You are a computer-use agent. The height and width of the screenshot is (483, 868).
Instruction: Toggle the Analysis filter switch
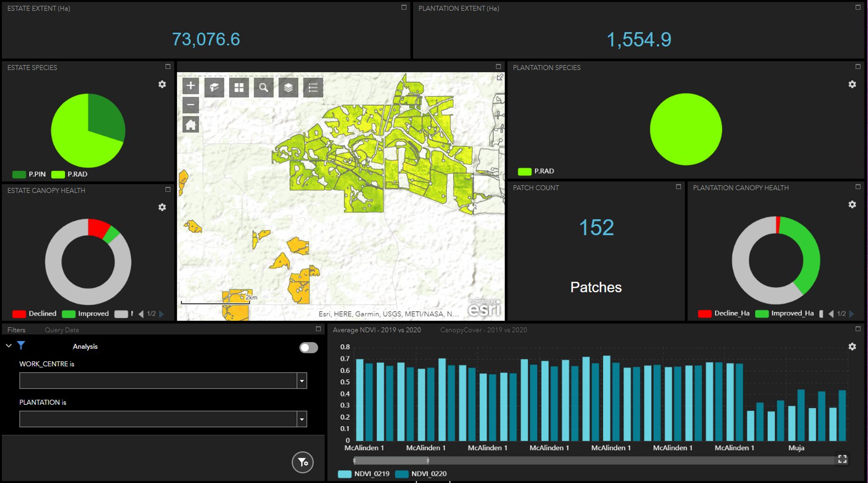[x=309, y=347]
